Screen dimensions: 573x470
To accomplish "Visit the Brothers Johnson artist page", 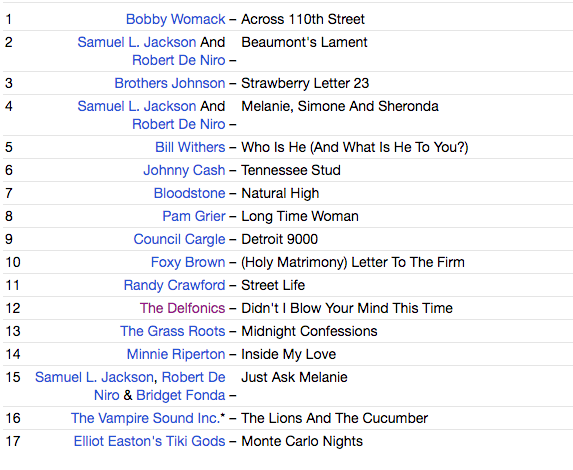I will [170, 83].
